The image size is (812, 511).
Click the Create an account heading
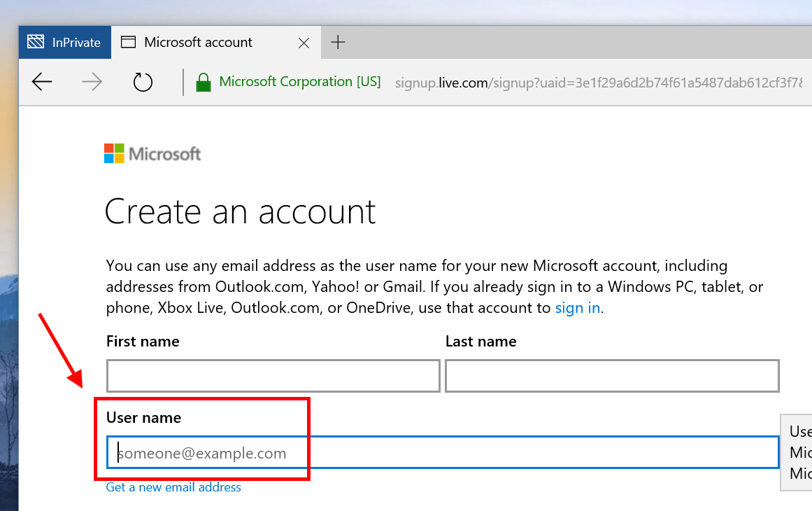click(x=241, y=211)
